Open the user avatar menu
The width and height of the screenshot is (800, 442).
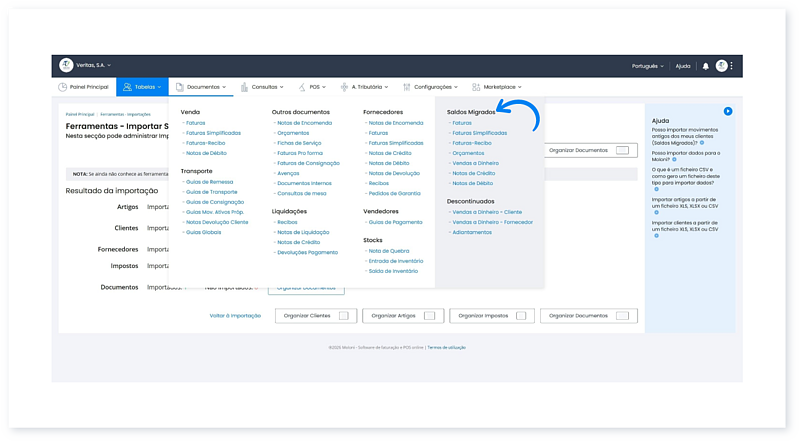(x=722, y=66)
